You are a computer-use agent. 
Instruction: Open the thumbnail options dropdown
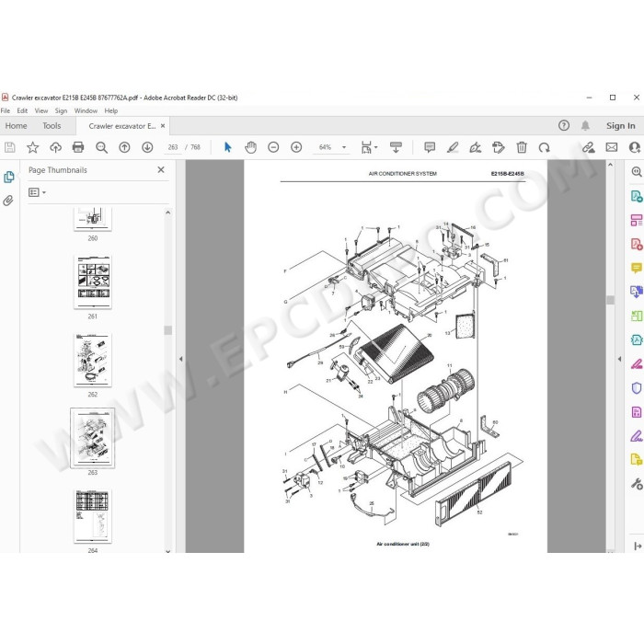click(37, 192)
